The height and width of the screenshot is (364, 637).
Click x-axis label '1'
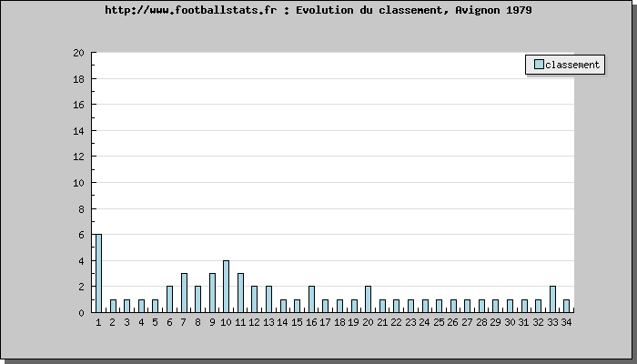[x=98, y=322]
